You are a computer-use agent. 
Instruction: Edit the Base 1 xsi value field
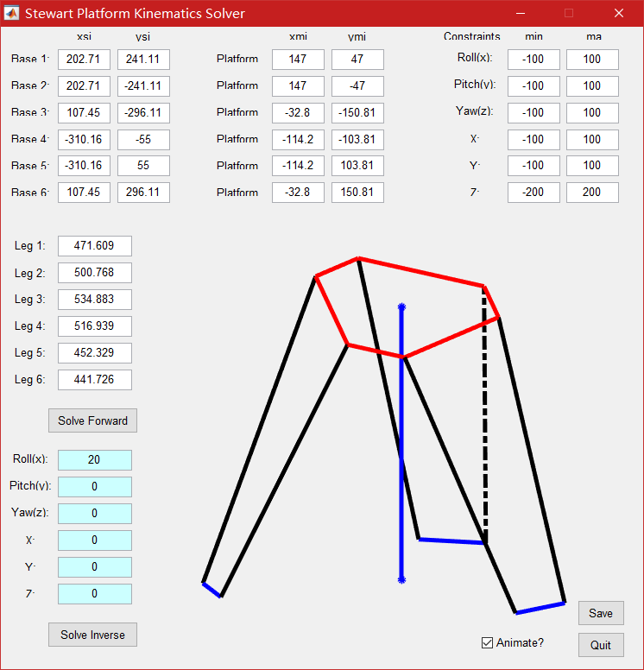tap(84, 60)
